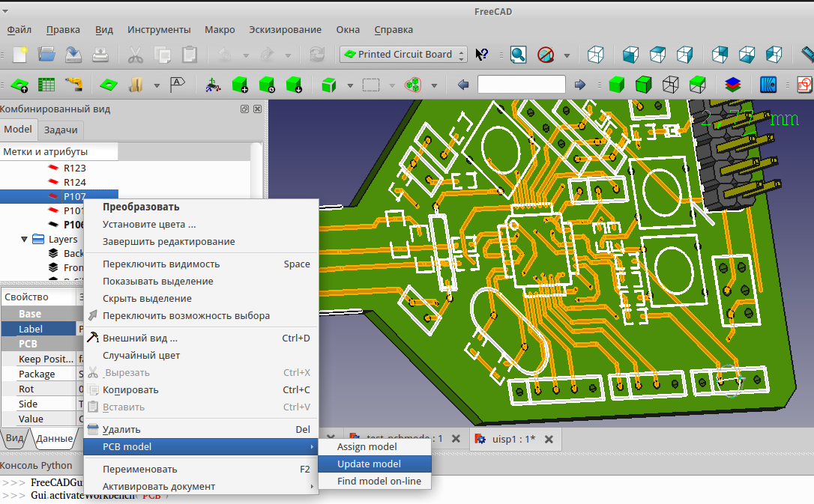Select the drilling tool icon
Image resolution: width=814 pixels, height=504 pixels.
click(x=73, y=85)
